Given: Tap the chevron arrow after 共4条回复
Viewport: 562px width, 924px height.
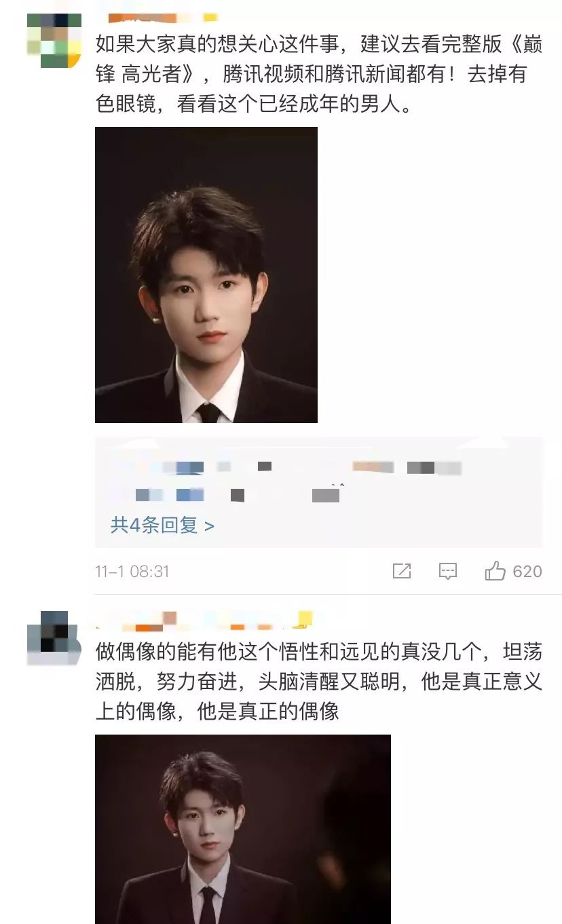Looking at the screenshot, I should coord(209,526).
